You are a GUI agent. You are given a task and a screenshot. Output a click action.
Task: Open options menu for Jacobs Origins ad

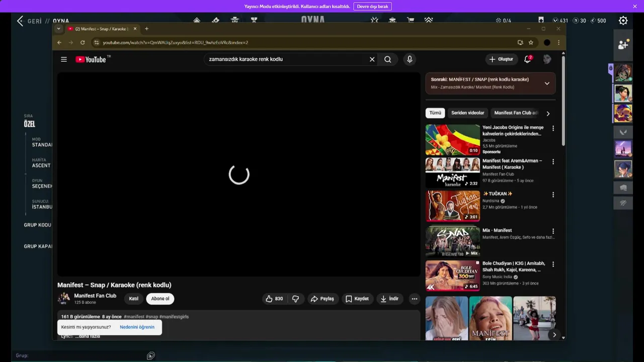pos(553,129)
